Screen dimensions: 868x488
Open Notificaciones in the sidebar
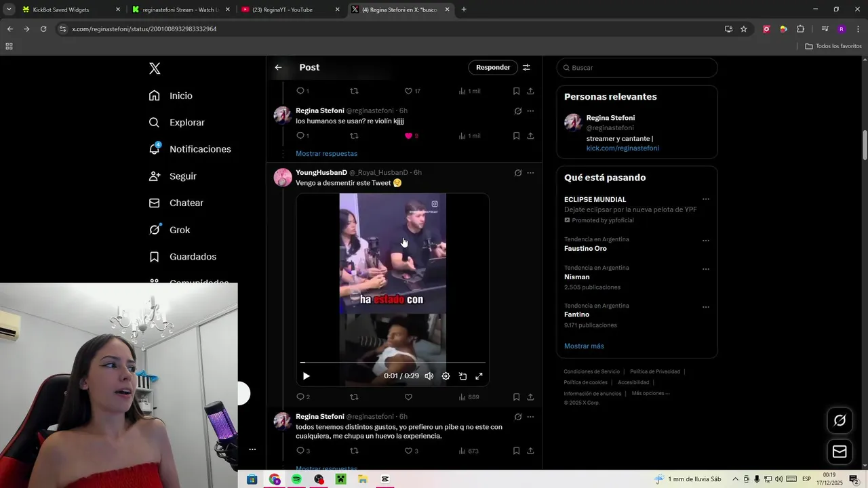click(191, 149)
